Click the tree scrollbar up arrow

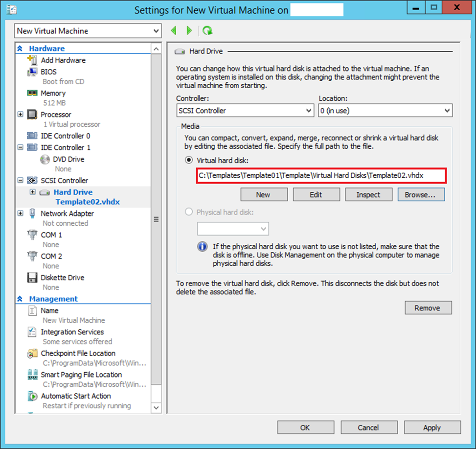[x=156, y=48]
